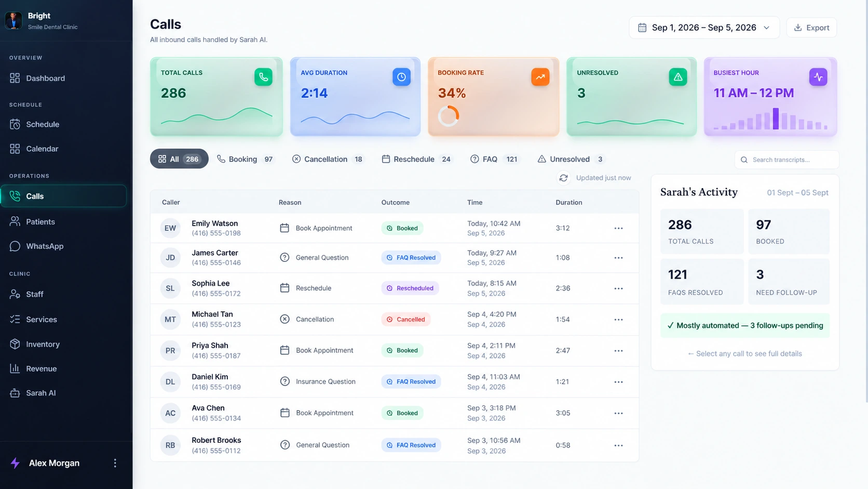Open WhatsApp in the sidebar
868x489 pixels.
point(36,246)
